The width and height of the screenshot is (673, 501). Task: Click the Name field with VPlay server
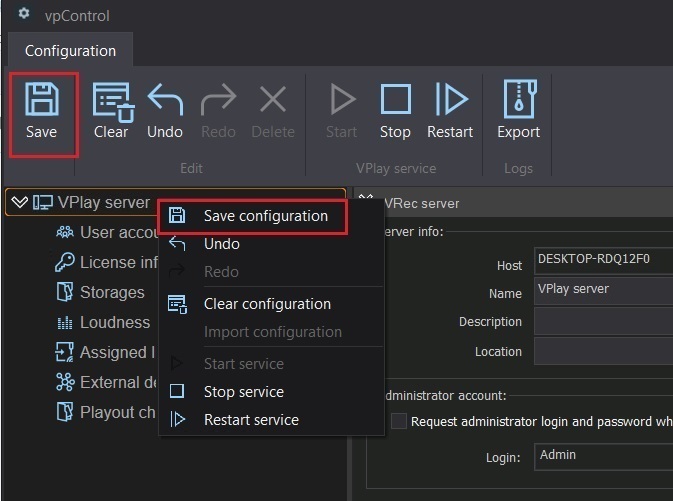click(603, 290)
